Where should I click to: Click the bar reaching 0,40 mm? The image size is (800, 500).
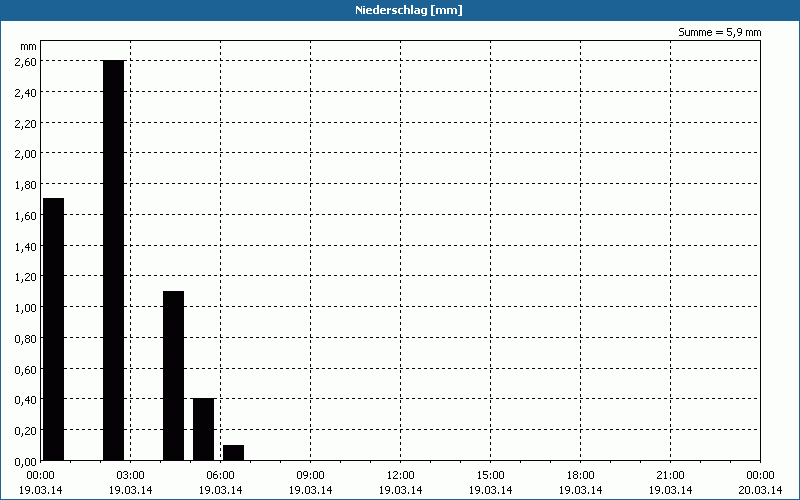tap(204, 430)
